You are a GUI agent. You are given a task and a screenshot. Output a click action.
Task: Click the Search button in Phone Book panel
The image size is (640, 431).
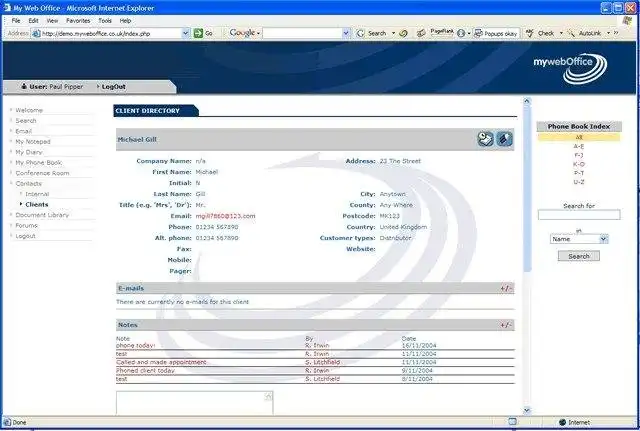click(579, 256)
